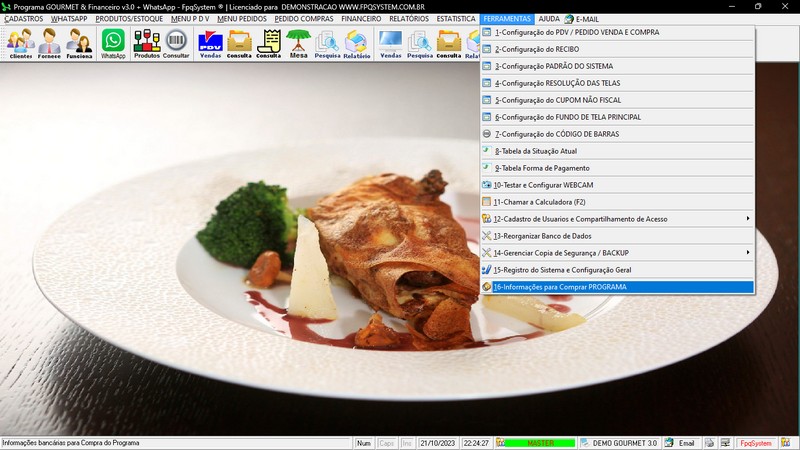This screenshot has height=450, width=800.
Task: Select 13-Reorganizar Banco de Dados
Action: click(x=617, y=236)
